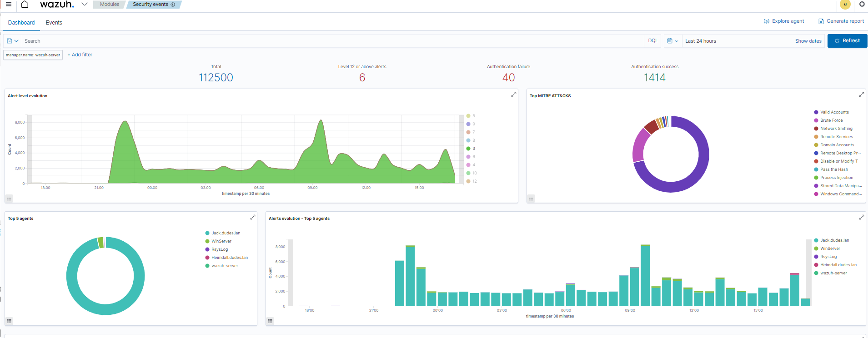Go to Modules breadcrumb

tap(110, 5)
